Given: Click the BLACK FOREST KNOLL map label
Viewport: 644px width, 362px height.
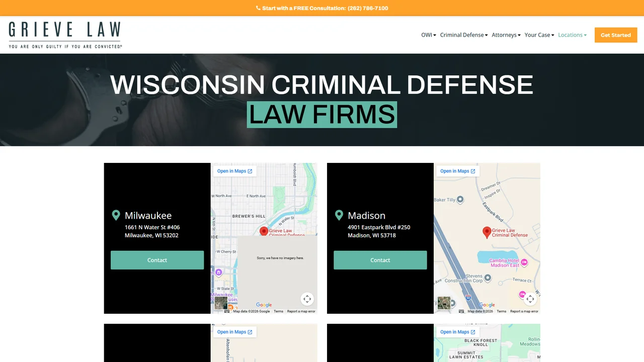Looking at the screenshot, I should [480, 342].
